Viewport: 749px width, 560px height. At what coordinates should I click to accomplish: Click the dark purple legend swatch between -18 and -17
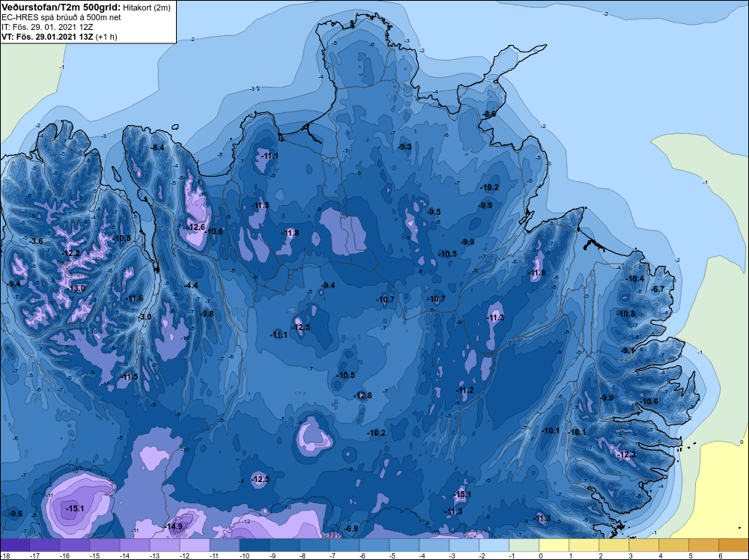[x=15, y=545]
